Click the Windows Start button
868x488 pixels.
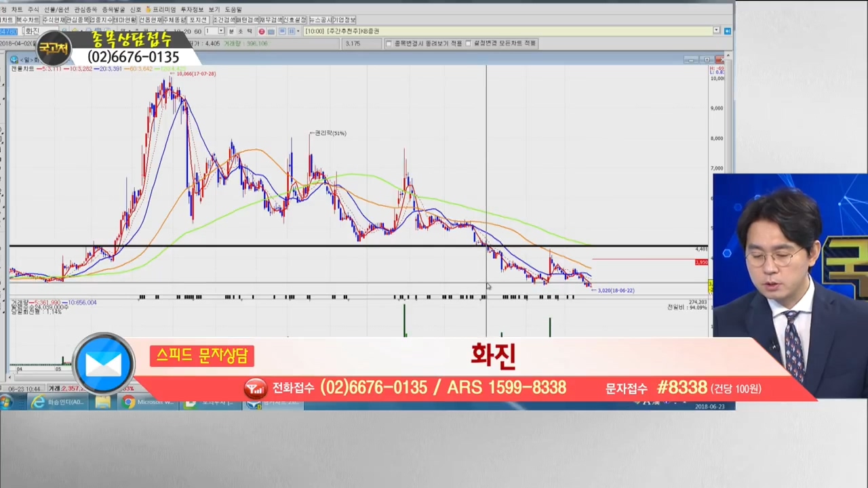click(x=7, y=403)
